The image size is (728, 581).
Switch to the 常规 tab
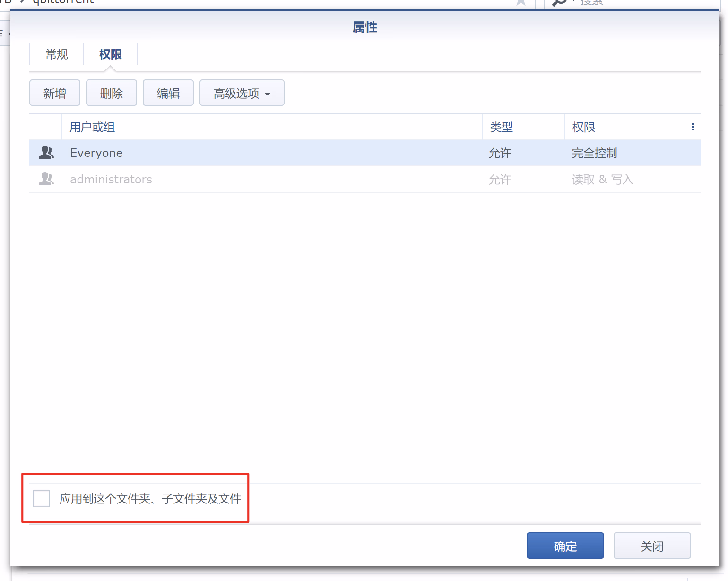[x=57, y=54]
